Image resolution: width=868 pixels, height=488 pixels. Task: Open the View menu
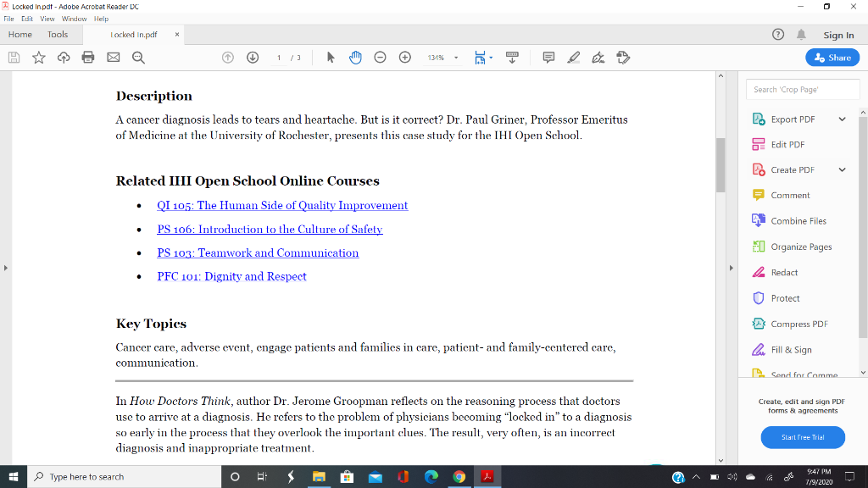tap(47, 18)
